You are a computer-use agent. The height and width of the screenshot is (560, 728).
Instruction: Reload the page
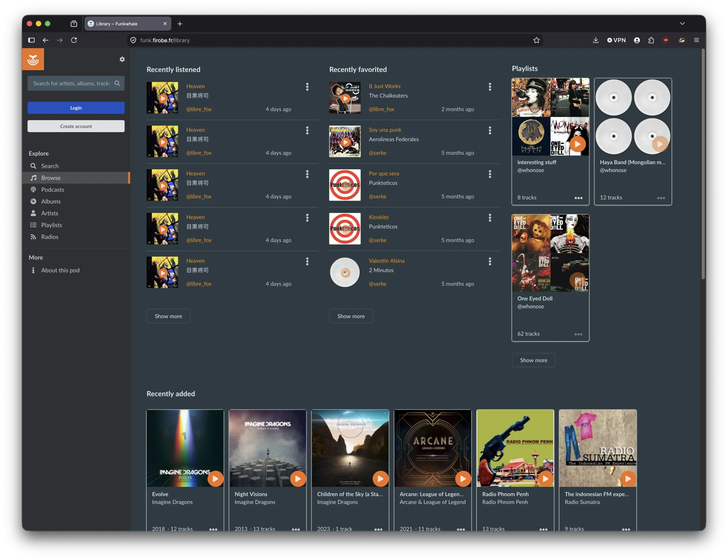(x=74, y=40)
